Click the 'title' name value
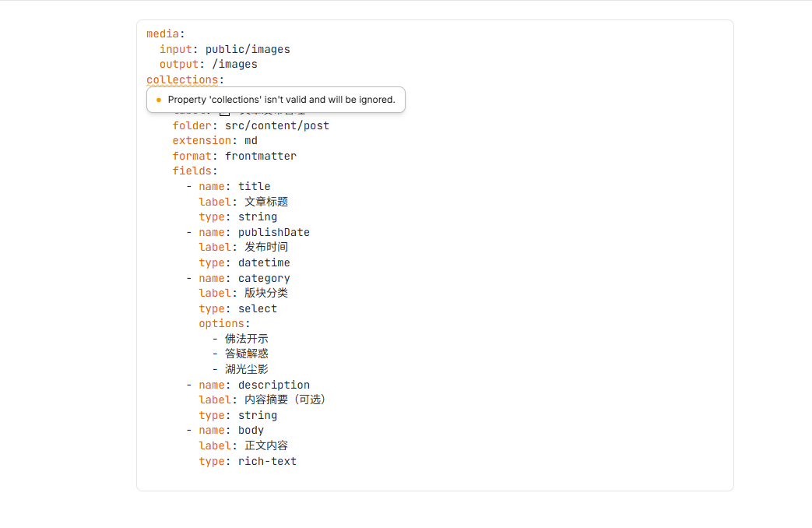 click(x=255, y=187)
